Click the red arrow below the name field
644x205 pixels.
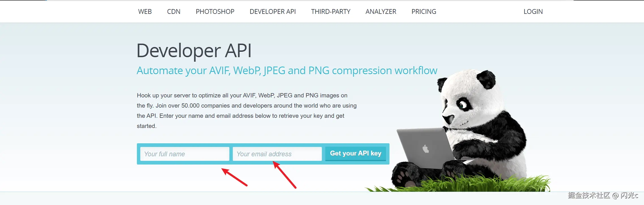point(234,177)
